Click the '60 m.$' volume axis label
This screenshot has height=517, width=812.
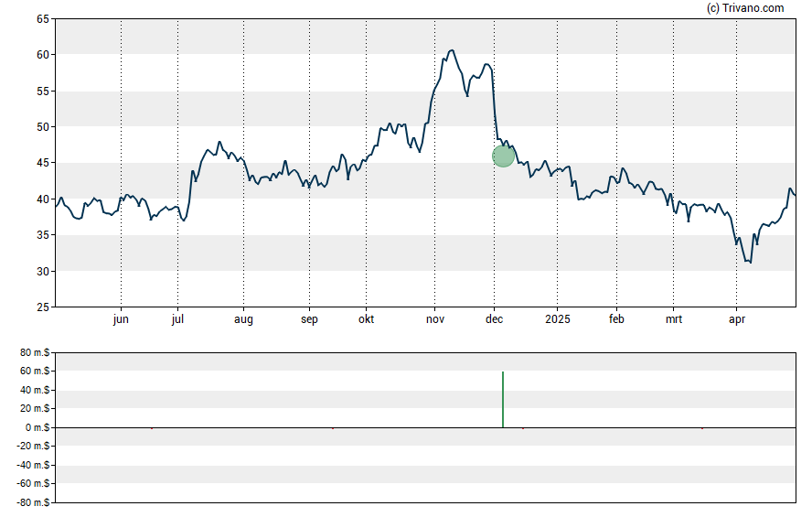point(36,371)
